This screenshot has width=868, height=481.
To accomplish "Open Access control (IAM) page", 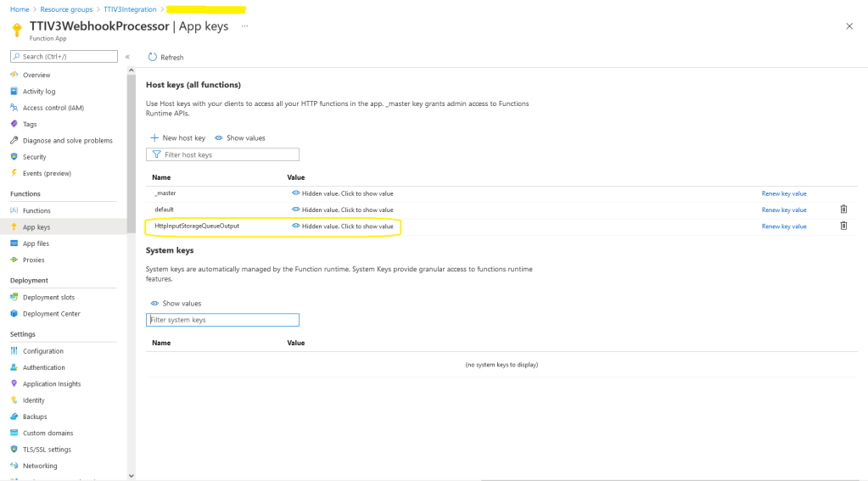I will [x=53, y=108].
